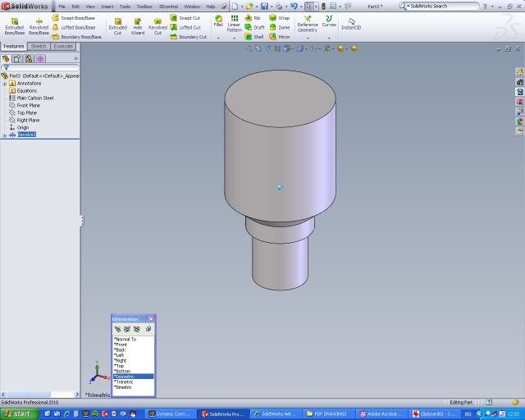
Task: Switch to the Sketch tab
Action: coord(39,47)
